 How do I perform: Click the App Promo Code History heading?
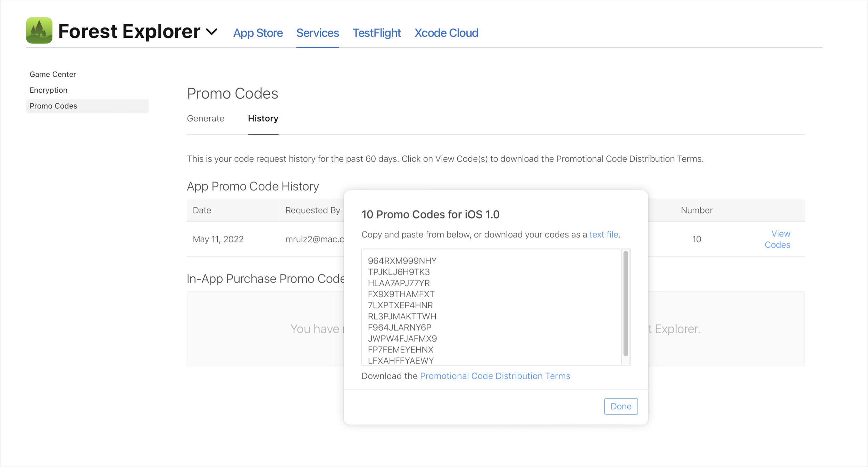pyautogui.click(x=253, y=186)
